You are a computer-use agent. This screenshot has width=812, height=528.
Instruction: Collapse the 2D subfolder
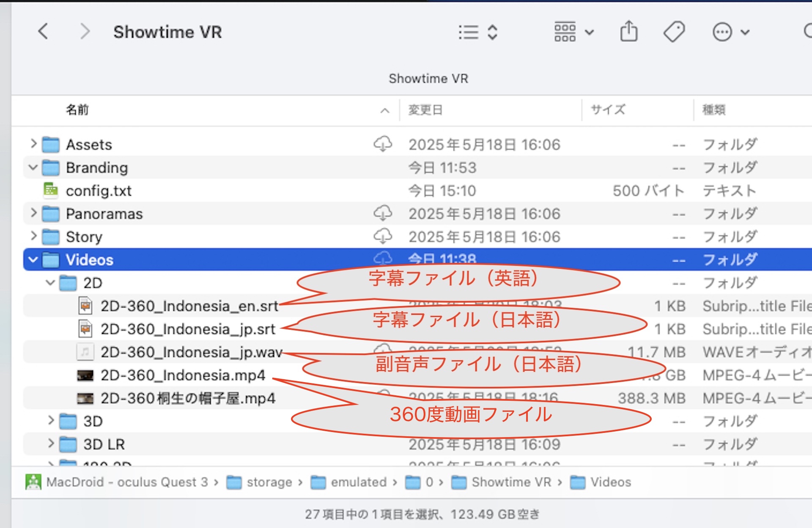pyautogui.click(x=50, y=282)
